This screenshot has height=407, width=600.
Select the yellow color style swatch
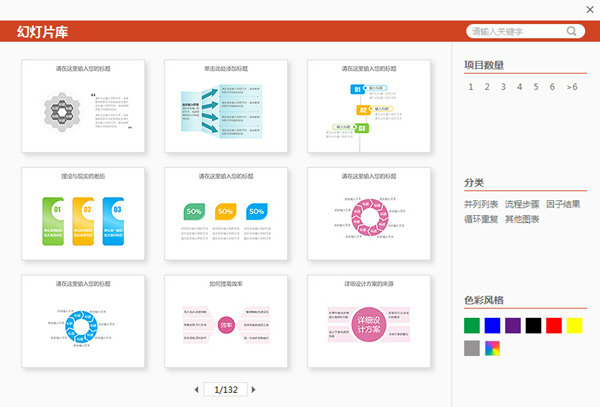coord(574,325)
